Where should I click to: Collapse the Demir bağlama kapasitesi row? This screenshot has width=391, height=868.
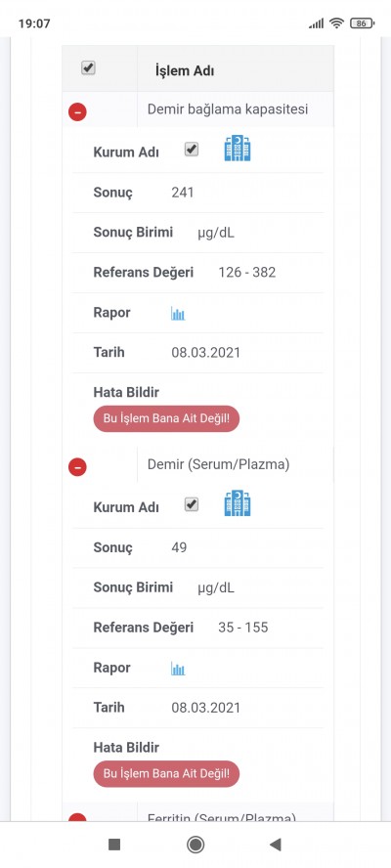tap(77, 111)
